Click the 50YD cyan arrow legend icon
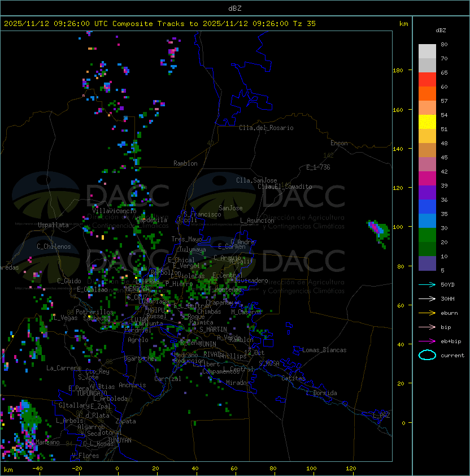 (427, 285)
